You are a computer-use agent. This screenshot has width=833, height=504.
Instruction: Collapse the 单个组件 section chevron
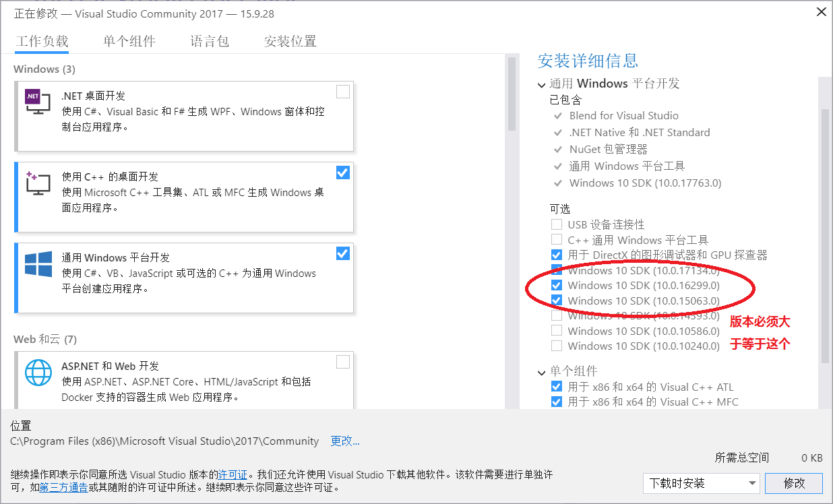[542, 372]
